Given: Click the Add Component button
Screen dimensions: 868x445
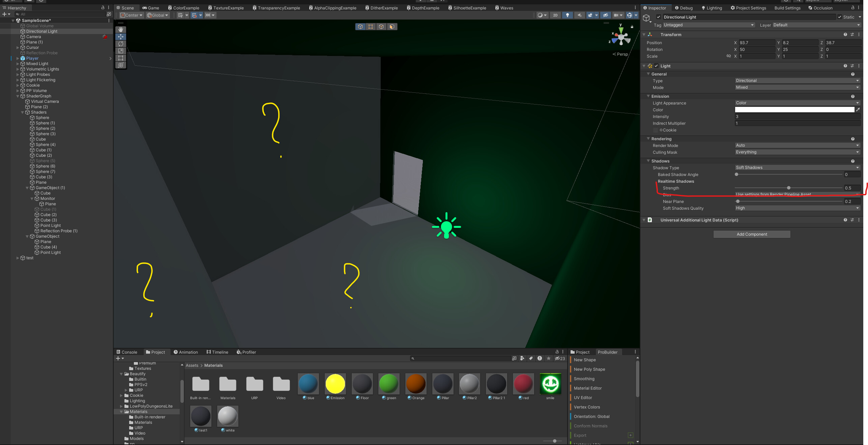Looking at the screenshot, I should coord(752,234).
